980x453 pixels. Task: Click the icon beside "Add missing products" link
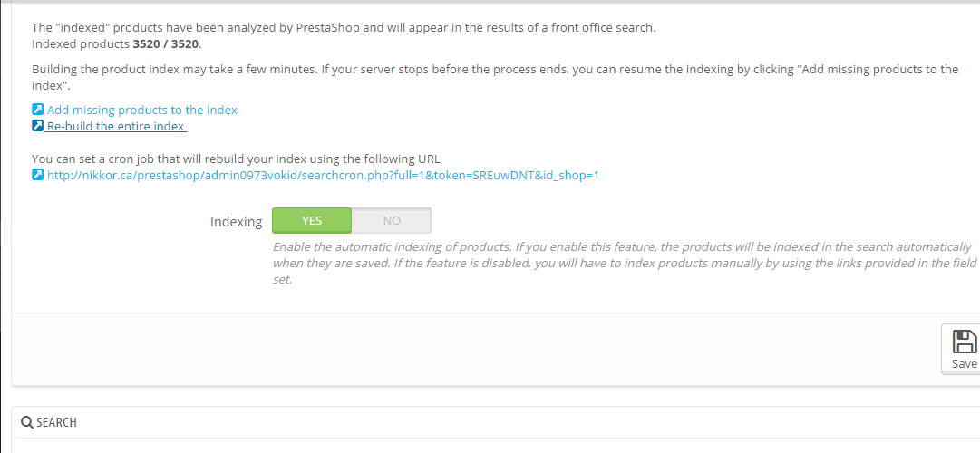(37, 110)
